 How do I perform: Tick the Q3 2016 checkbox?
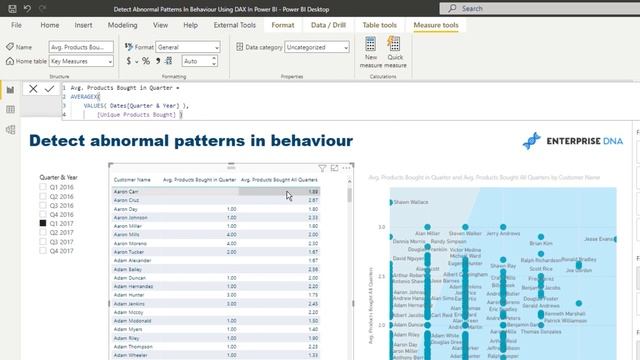tap(43, 205)
